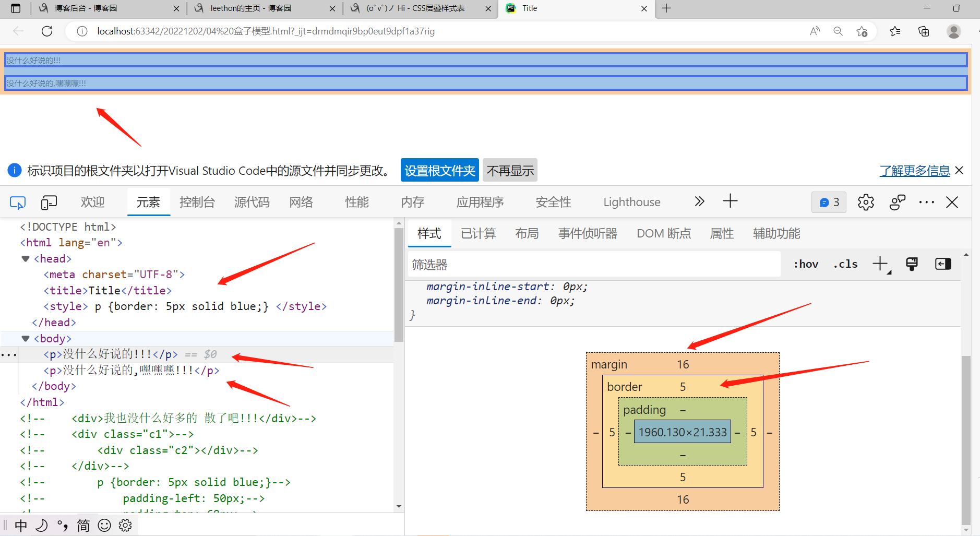
Task: Open 了解更多信息 link
Action: coord(915,171)
